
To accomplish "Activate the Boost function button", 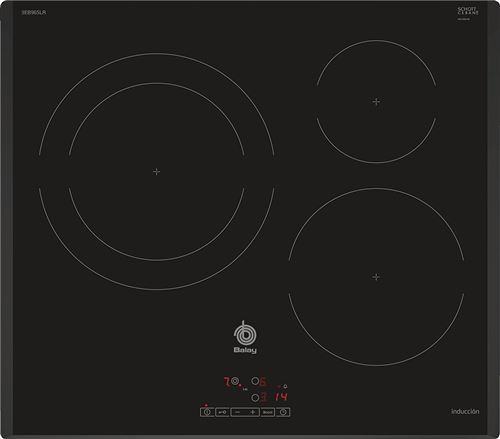I will pyautogui.click(x=268, y=412).
